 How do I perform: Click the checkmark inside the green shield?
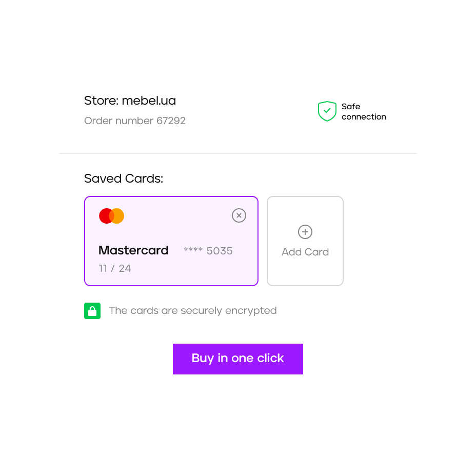[327, 110]
